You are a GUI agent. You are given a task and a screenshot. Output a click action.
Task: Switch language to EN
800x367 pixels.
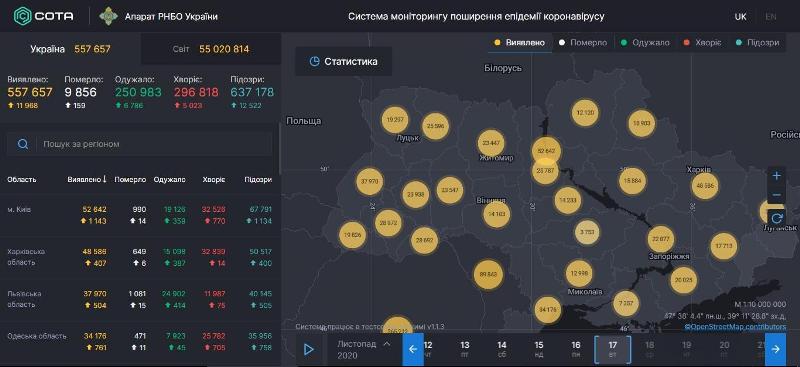[x=770, y=16]
